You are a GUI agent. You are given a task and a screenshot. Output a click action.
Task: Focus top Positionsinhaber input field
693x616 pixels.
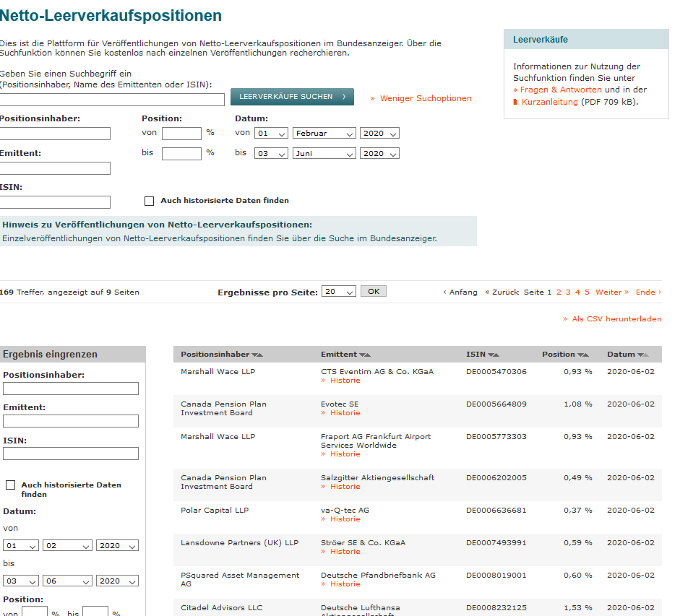tap(55, 134)
